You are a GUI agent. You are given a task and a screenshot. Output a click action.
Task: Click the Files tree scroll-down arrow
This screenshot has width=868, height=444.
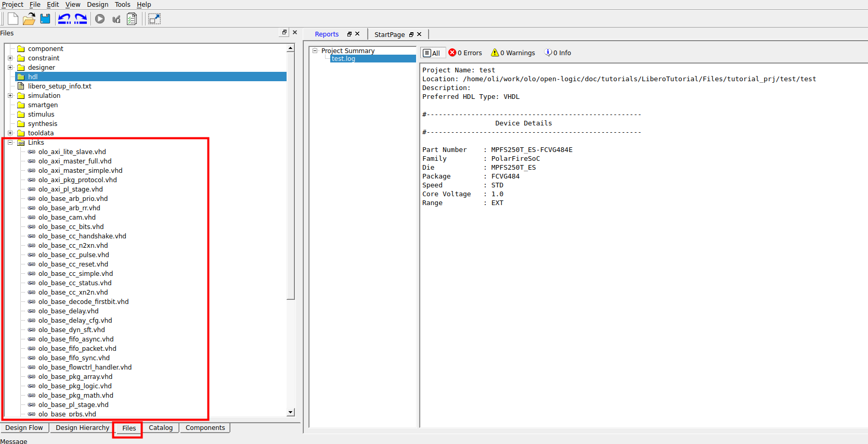pyautogui.click(x=291, y=412)
